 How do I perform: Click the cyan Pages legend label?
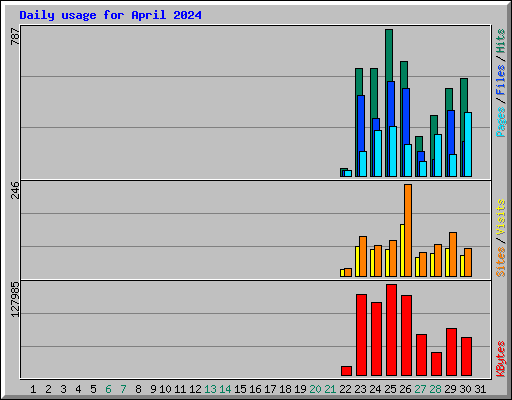[x=501, y=122]
